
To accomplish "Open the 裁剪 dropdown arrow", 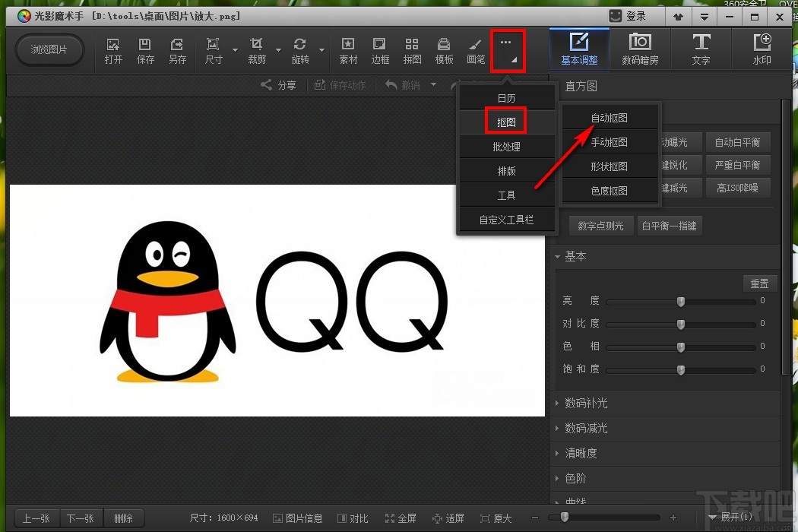I will click(278, 50).
